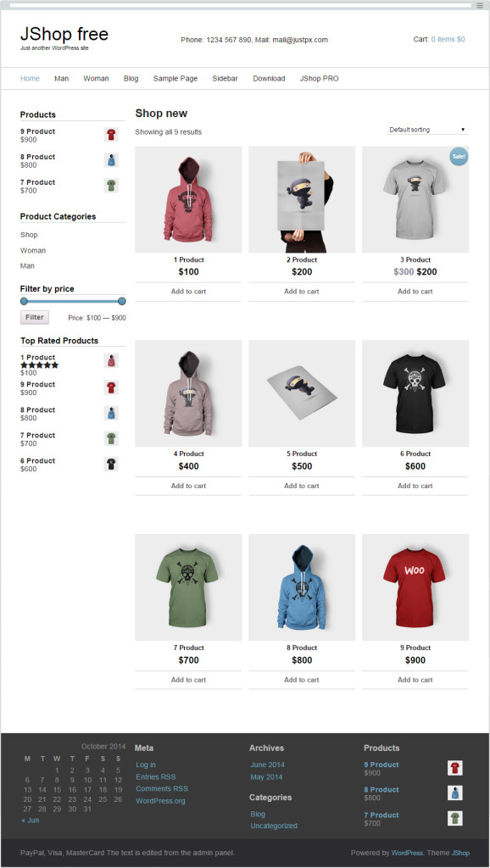Click green shirt thumbnail in footer Products
This screenshot has height=868, width=490.
point(455,818)
